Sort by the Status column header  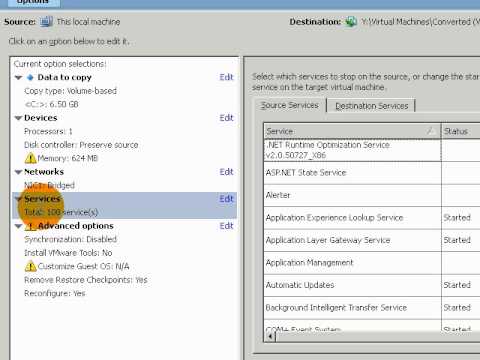(x=461, y=131)
